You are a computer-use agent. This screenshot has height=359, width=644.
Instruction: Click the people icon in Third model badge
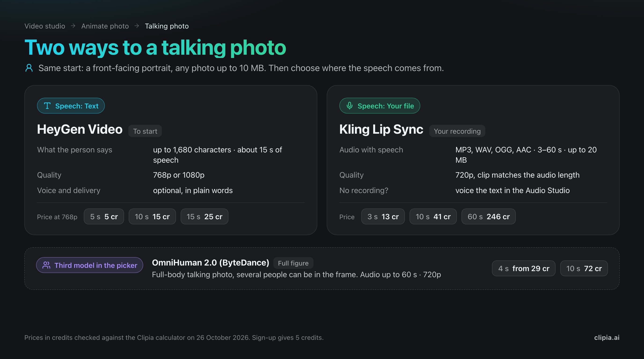coord(47,265)
